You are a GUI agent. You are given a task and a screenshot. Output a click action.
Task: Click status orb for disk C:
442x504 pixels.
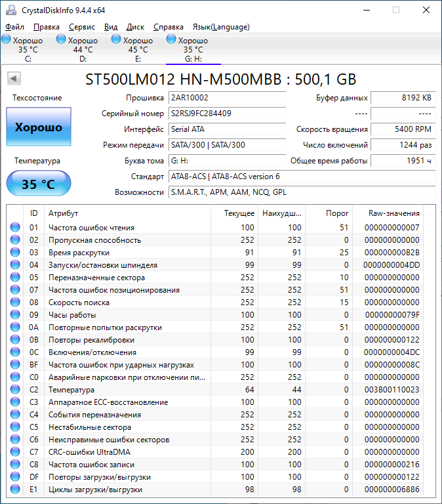point(6,39)
